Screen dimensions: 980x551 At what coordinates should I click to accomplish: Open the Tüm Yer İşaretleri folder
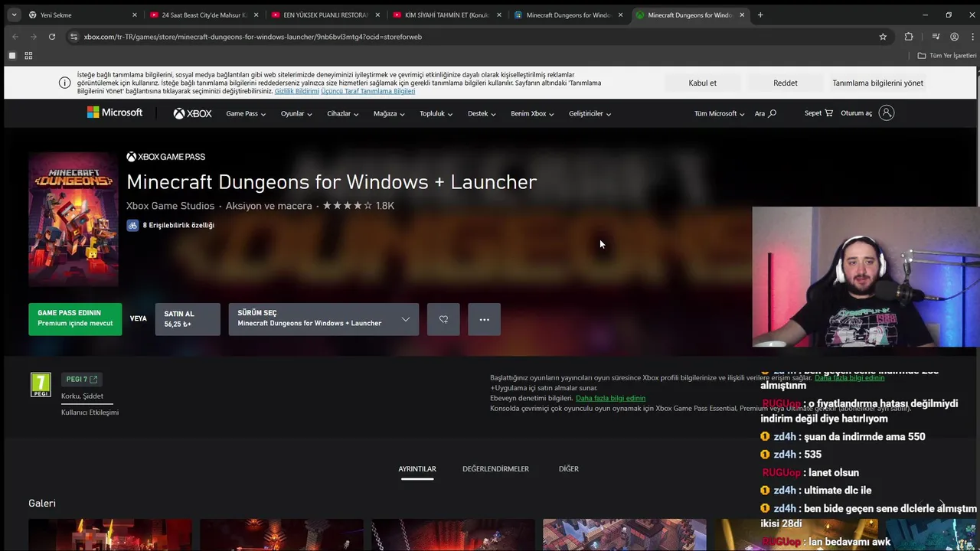(947, 56)
